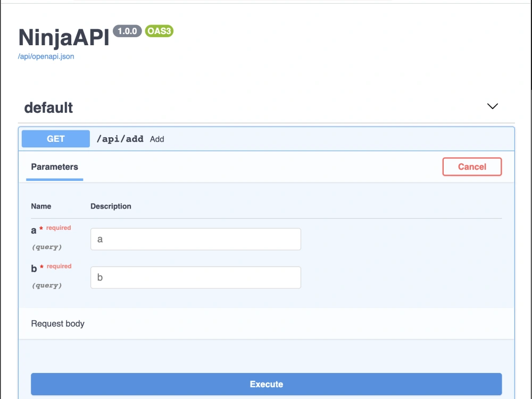
Task: Click into the required parameter a field
Action: click(195, 239)
